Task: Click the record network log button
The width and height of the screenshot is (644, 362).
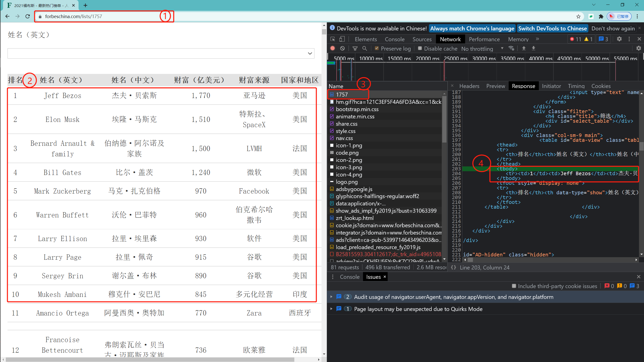Action: coord(333,48)
